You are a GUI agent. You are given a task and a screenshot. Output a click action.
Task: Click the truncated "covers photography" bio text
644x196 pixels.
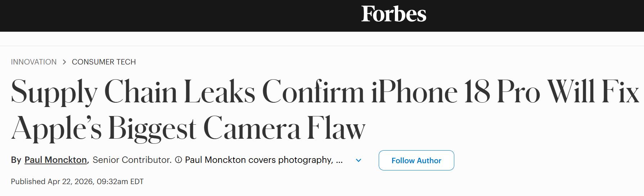pos(259,160)
